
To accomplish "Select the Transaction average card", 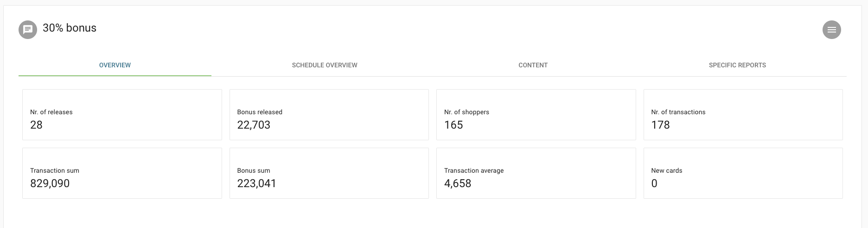I will 536,173.
